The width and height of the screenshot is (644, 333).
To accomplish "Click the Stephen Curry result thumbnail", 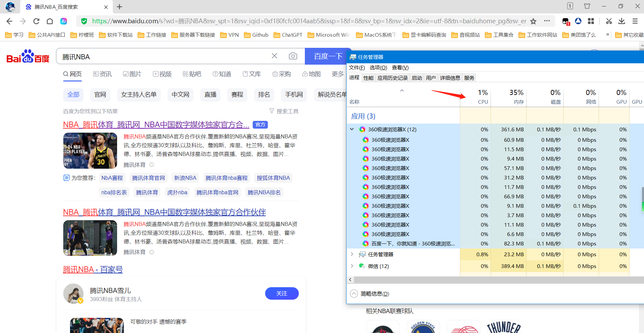I will coord(90,151).
